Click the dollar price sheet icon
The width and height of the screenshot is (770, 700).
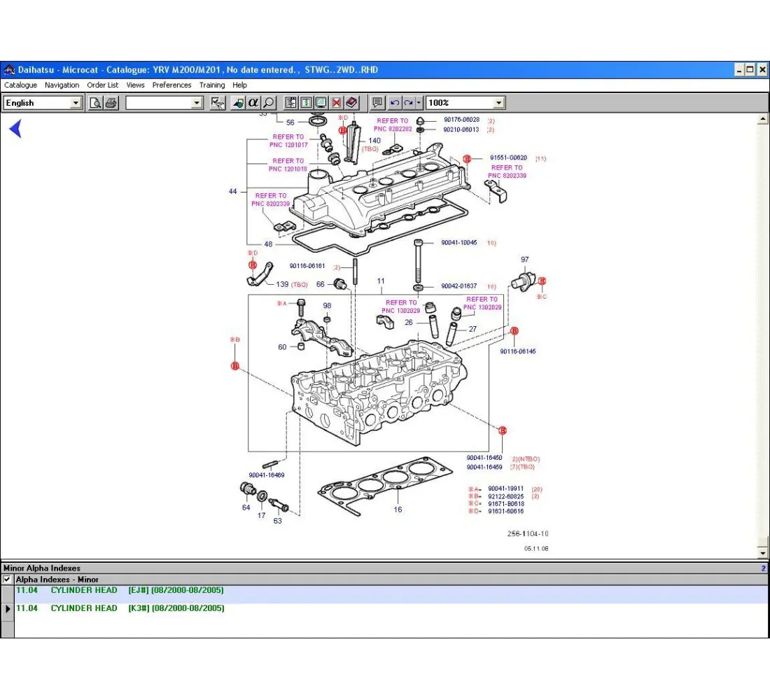pyautogui.click(x=306, y=103)
